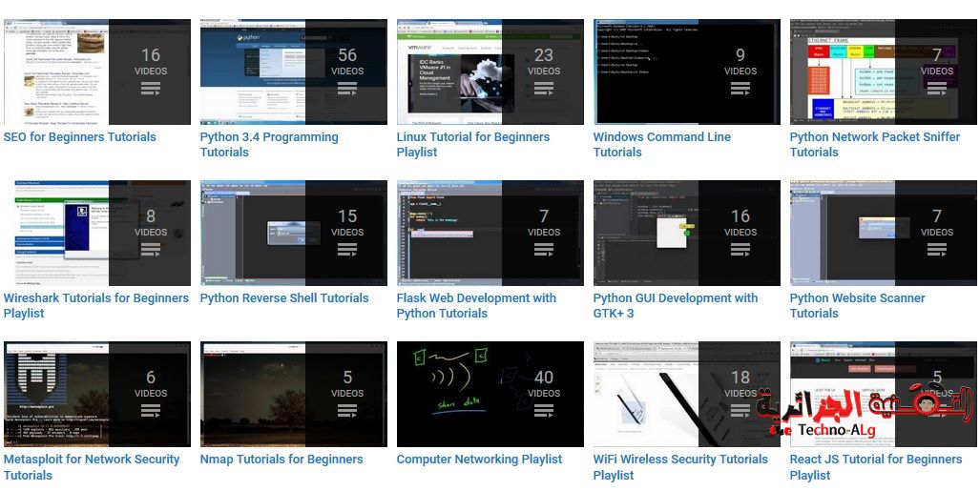This screenshot has height=491, width=980.
Task: Click the Python Website Scanner playlist thumbnail
Action: (x=883, y=234)
